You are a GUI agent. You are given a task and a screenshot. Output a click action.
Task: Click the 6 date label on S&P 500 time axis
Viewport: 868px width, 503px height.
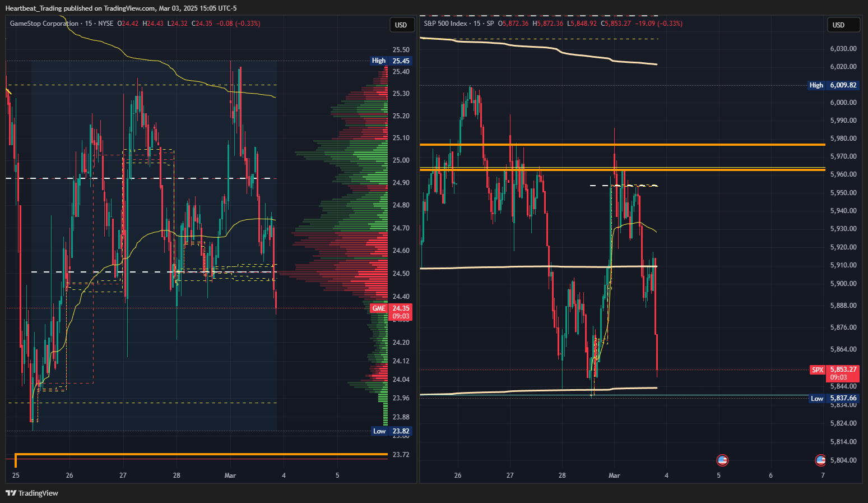pyautogui.click(x=770, y=476)
